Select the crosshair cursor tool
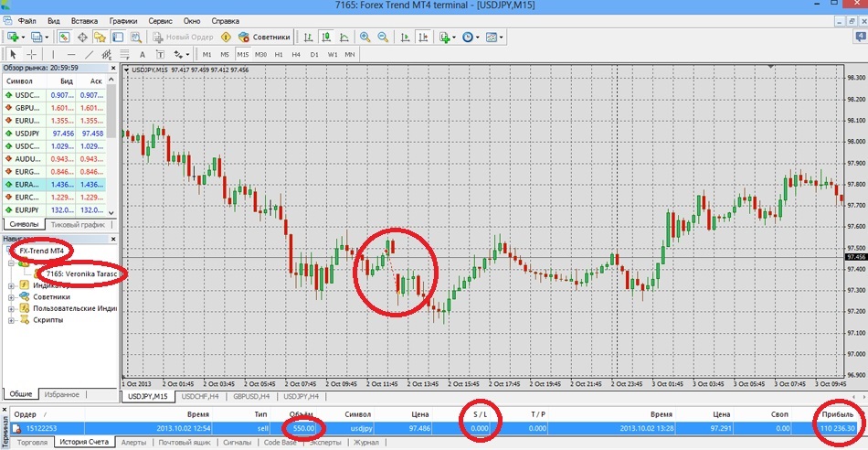Image resolution: width=868 pixels, height=450 pixels. coord(30,55)
